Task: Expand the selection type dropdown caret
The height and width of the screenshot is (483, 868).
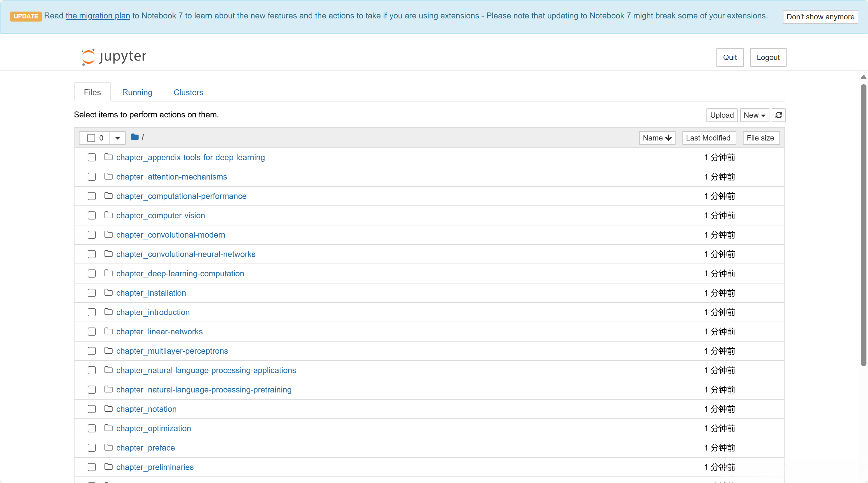Action: tap(118, 138)
